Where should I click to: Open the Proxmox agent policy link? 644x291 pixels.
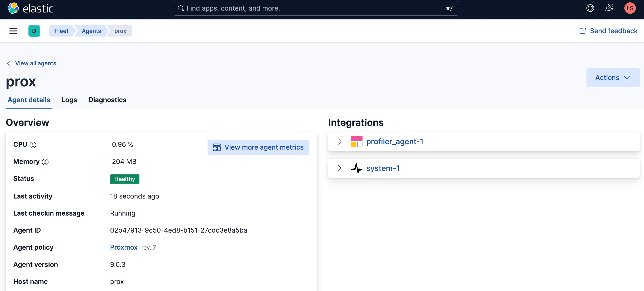pyautogui.click(x=123, y=247)
